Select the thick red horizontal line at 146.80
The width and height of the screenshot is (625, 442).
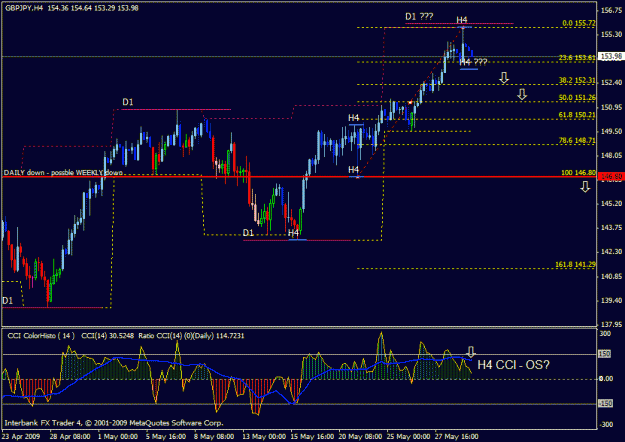[x=299, y=176]
